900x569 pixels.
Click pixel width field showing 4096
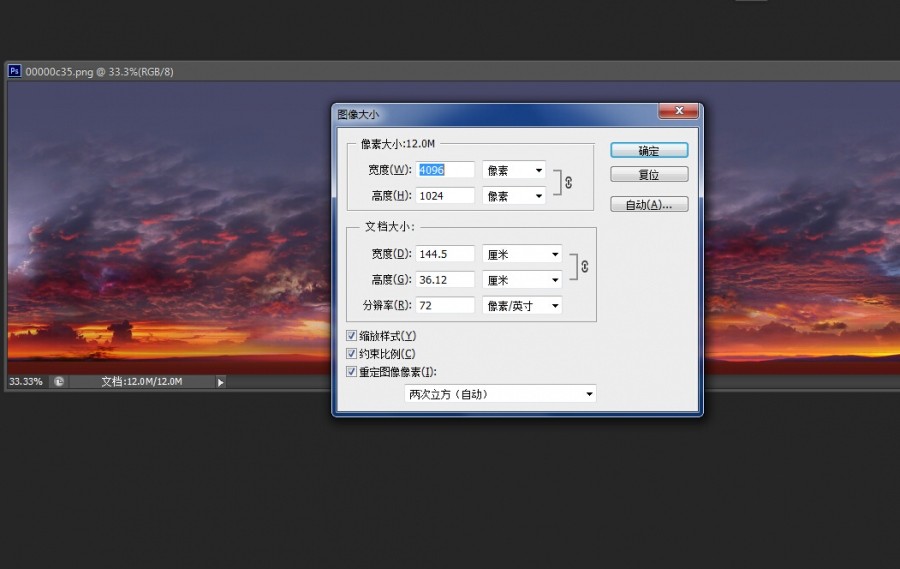click(445, 170)
